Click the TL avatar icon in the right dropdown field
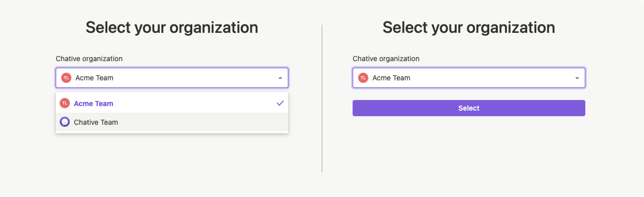 (363, 78)
